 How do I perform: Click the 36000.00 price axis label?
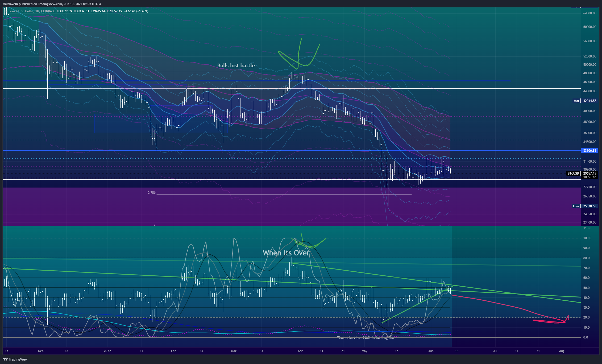point(589,133)
